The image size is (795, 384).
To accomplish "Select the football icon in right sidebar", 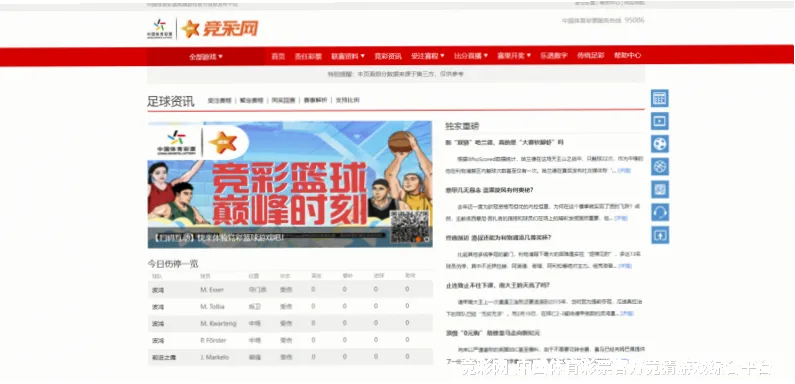I will click(x=660, y=144).
